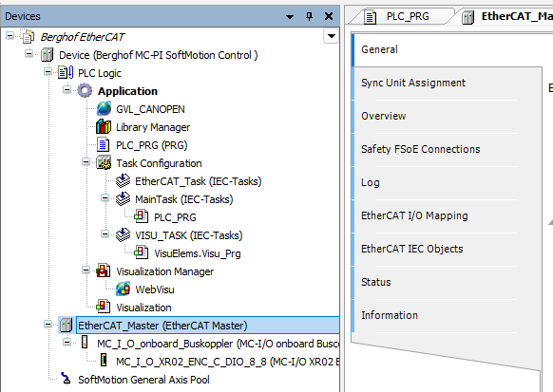Collapse the Task Configuration node
Viewport: 553px width, 392px height.
(x=86, y=161)
